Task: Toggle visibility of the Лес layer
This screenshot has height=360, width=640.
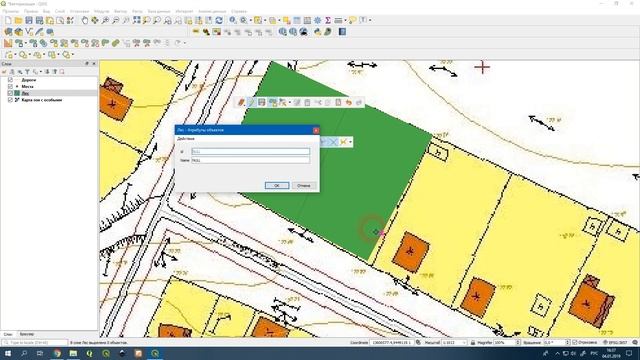Action: pyautogui.click(x=10, y=93)
